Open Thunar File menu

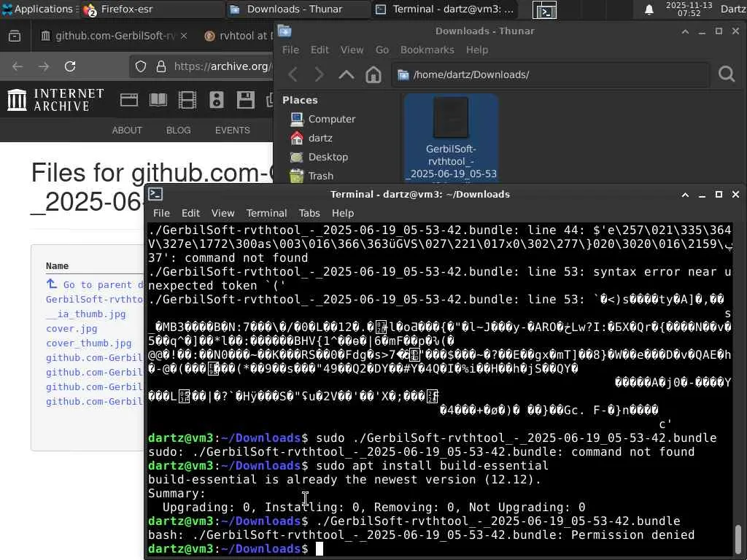click(290, 50)
